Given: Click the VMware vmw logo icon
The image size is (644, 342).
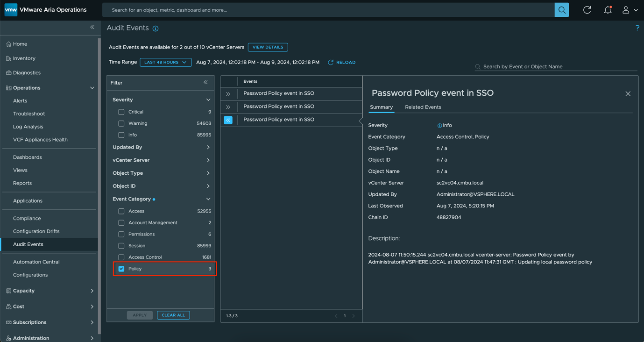Looking at the screenshot, I should pos(11,10).
